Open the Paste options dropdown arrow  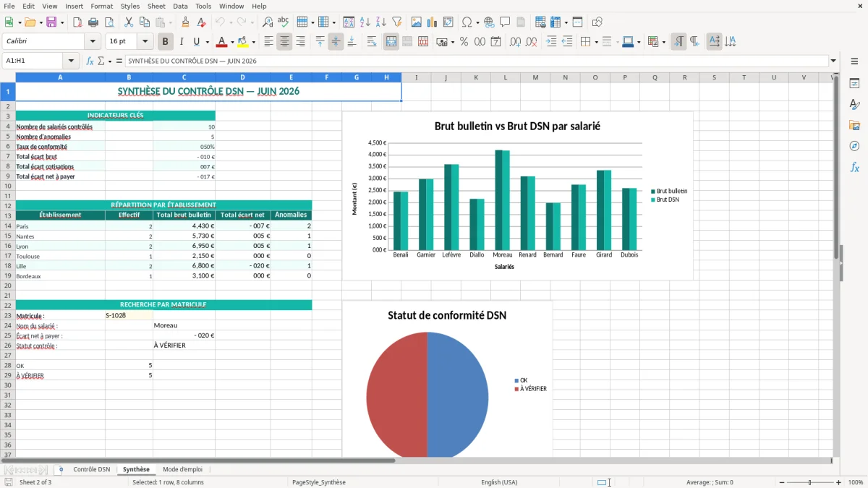click(170, 22)
